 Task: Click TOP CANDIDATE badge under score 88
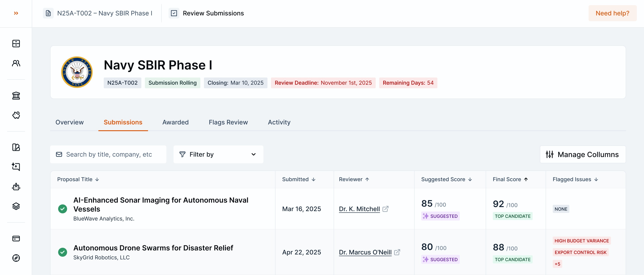513,260
